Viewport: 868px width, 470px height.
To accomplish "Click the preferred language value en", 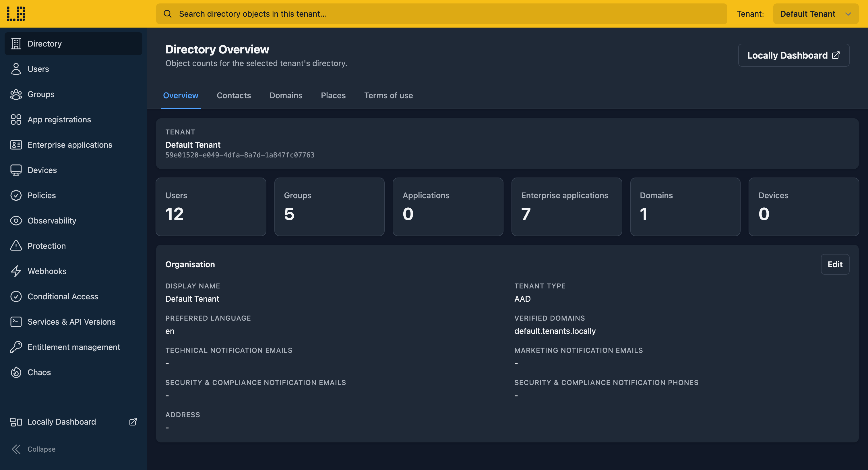I will (170, 332).
